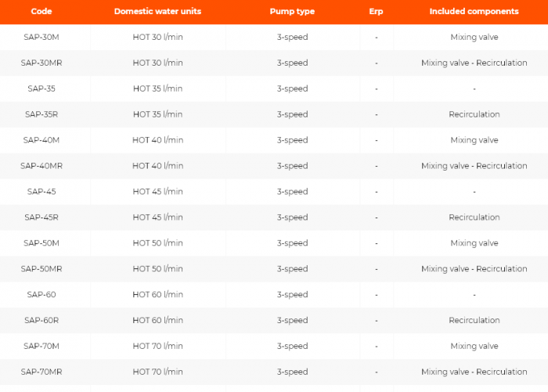This screenshot has height=392, width=548.
Task: Click the SAP-40MR product code
Action: coord(41,166)
